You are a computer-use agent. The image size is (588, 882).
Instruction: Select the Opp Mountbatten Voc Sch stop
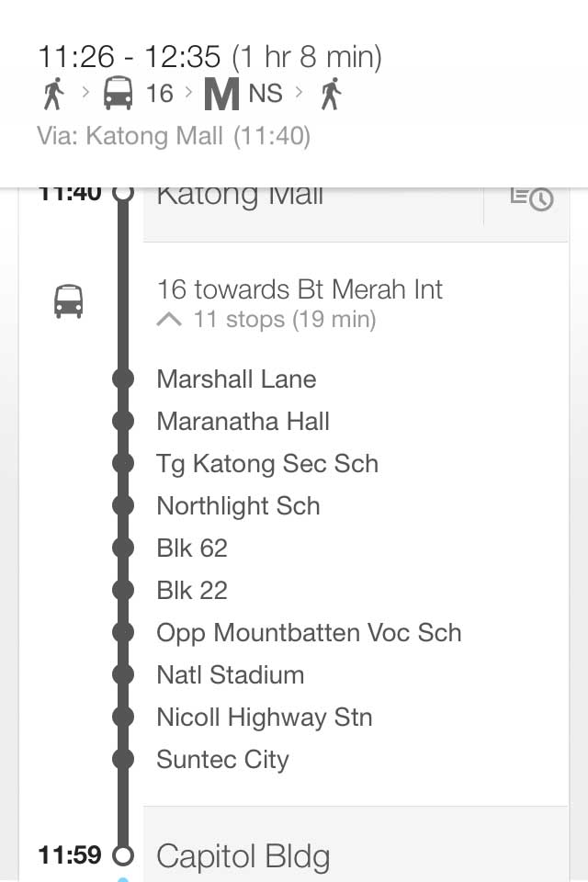point(309,632)
